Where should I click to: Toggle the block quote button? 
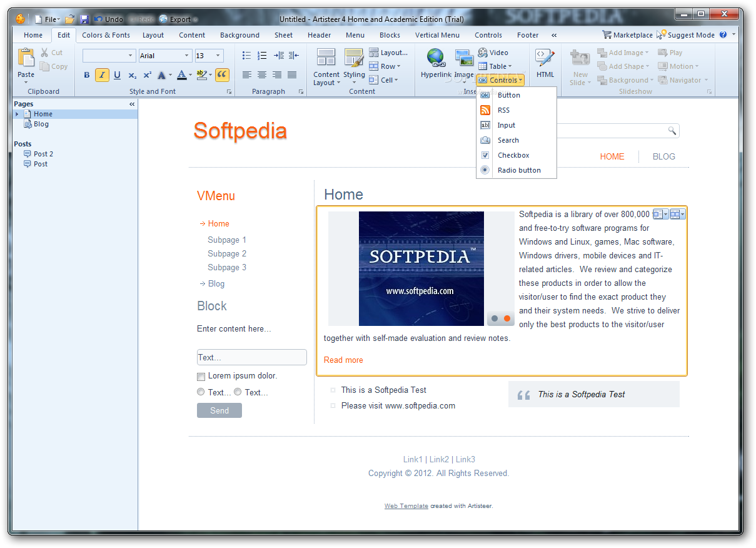[x=222, y=75]
